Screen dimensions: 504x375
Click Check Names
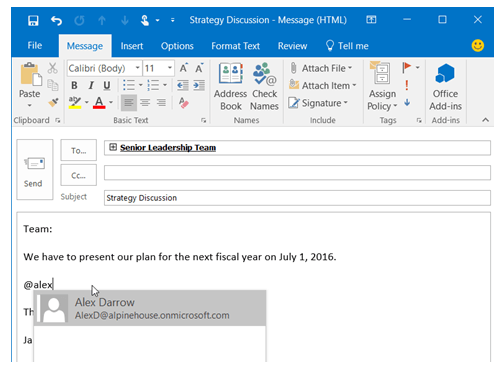click(265, 86)
